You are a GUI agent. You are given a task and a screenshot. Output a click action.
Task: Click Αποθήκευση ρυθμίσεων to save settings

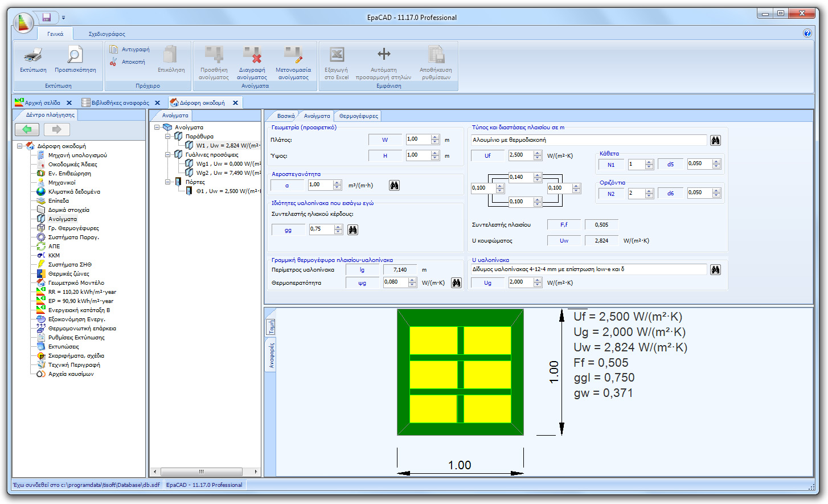[x=436, y=60]
